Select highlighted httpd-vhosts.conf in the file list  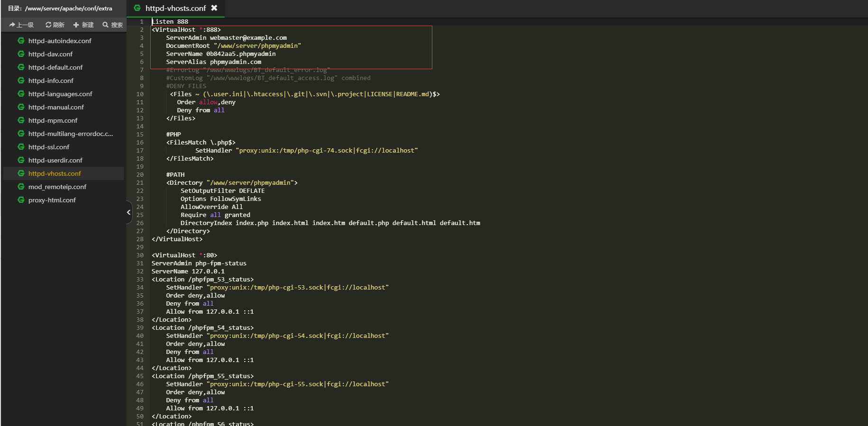64,173
